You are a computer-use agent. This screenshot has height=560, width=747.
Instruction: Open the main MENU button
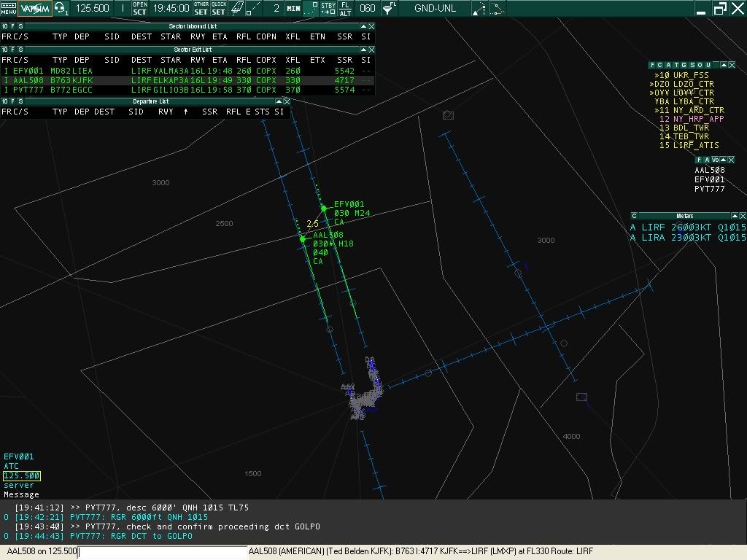9,8
